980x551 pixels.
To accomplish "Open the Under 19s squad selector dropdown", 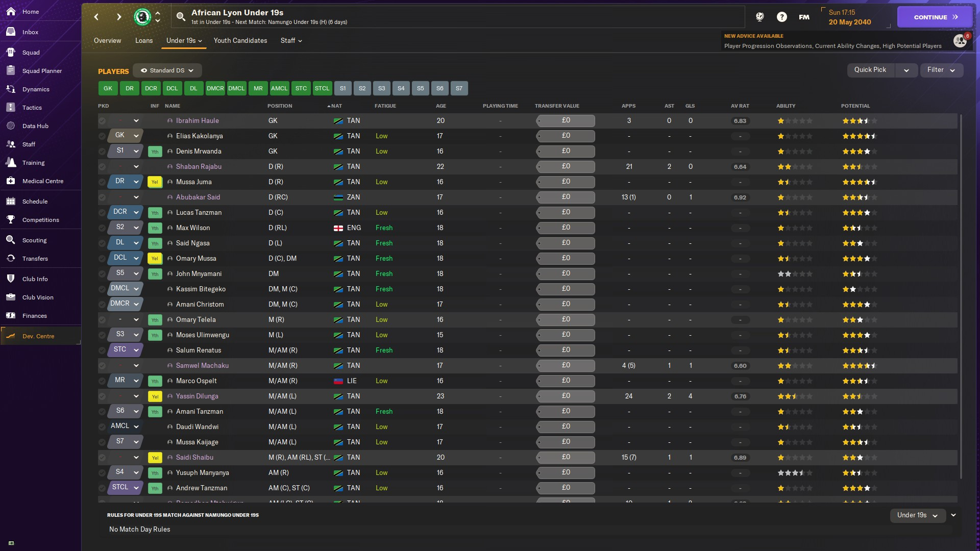I will coord(917,515).
